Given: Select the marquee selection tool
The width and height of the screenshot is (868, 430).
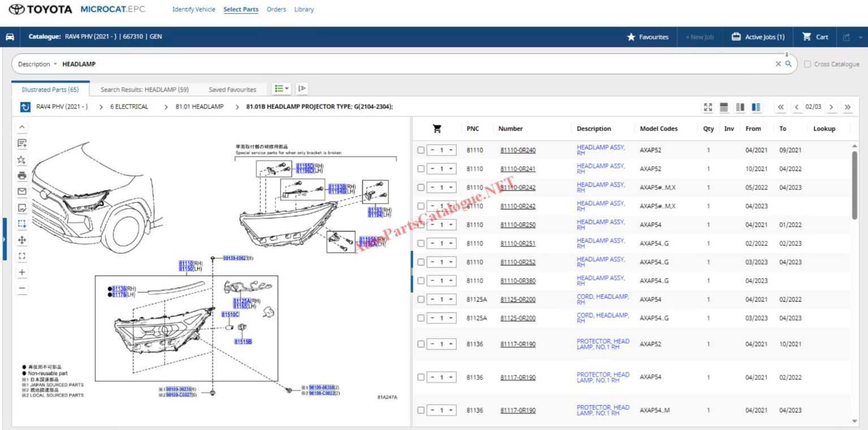Looking at the screenshot, I should pyautogui.click(x=21, y=223).
